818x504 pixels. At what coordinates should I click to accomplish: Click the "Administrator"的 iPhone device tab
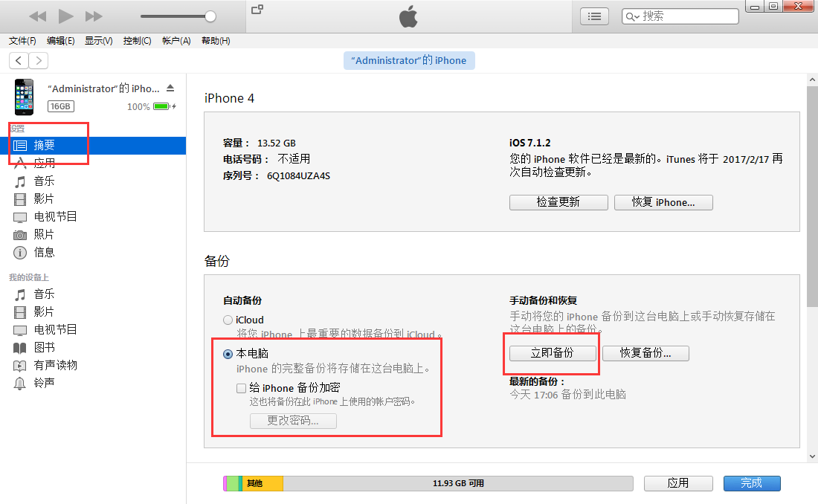409,60
